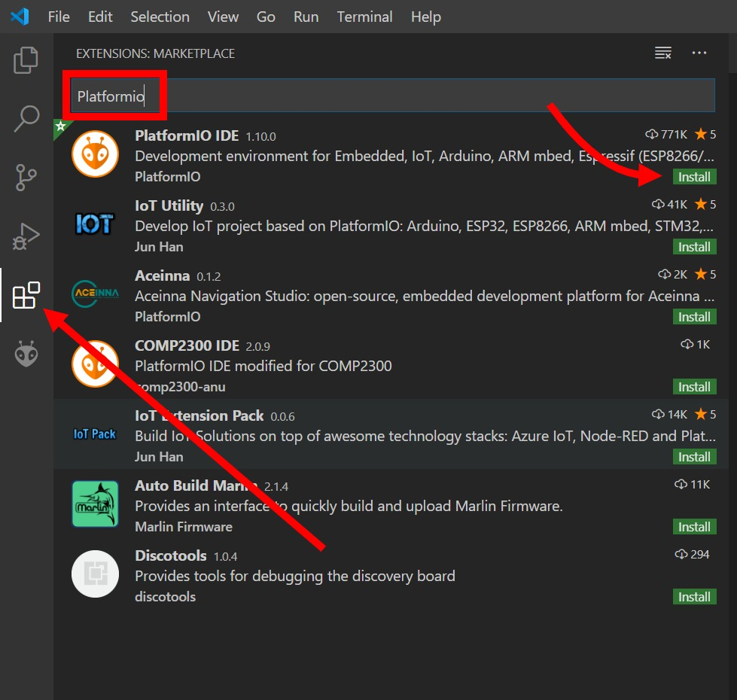Install the PlatformIO IDE extension
The width and height of the screenshot is (737, 700).
point(694,177)
